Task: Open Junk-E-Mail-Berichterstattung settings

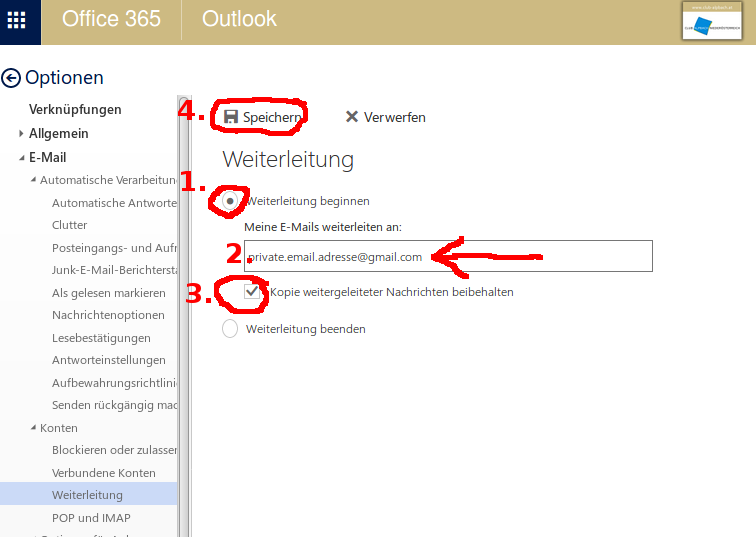Action: coord(114,270)
